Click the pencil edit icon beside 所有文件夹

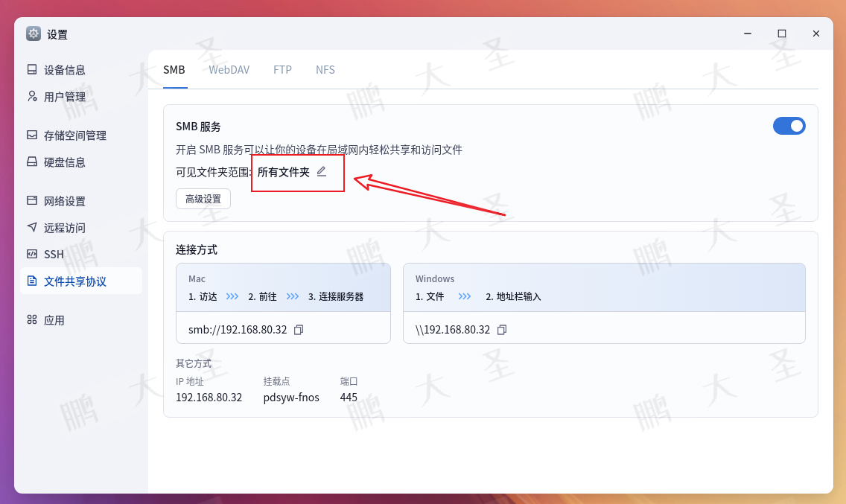[322, 171]
